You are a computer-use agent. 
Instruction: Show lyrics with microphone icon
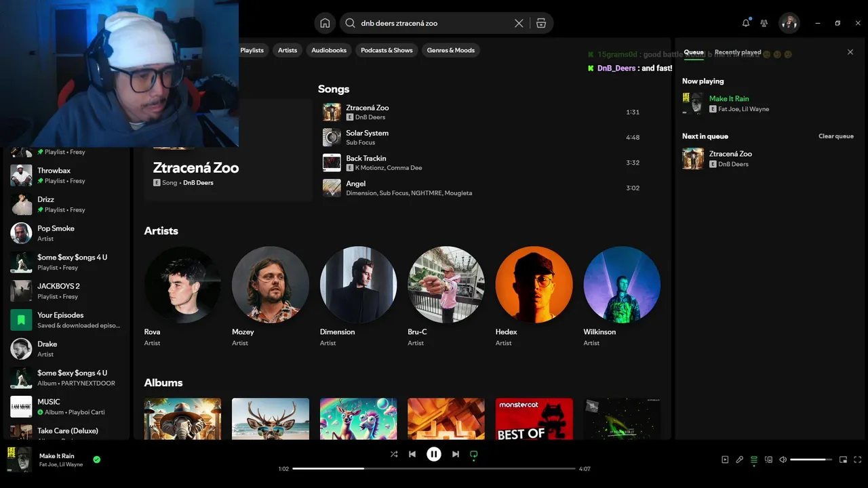tap(740, 460)
